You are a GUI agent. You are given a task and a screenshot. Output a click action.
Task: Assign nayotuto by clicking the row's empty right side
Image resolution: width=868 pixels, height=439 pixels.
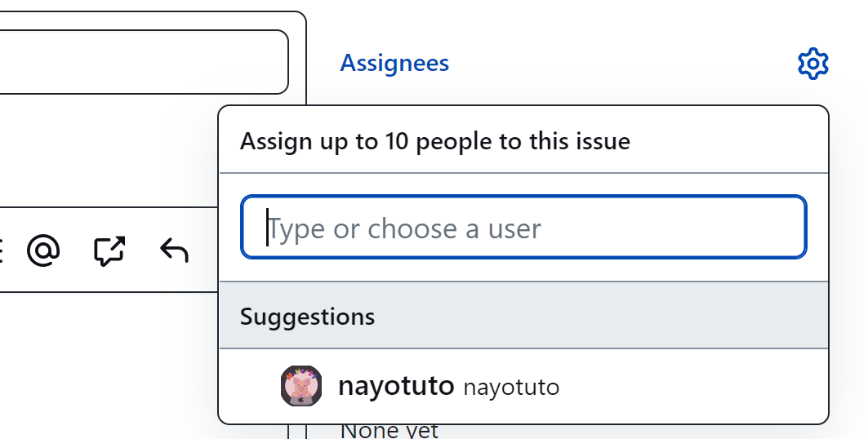pyautogui.click(x=694, y=387)
